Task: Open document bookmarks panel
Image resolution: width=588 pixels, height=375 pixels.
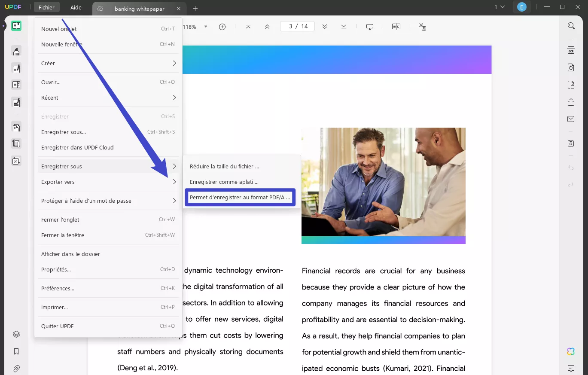Action: (16, 351)
